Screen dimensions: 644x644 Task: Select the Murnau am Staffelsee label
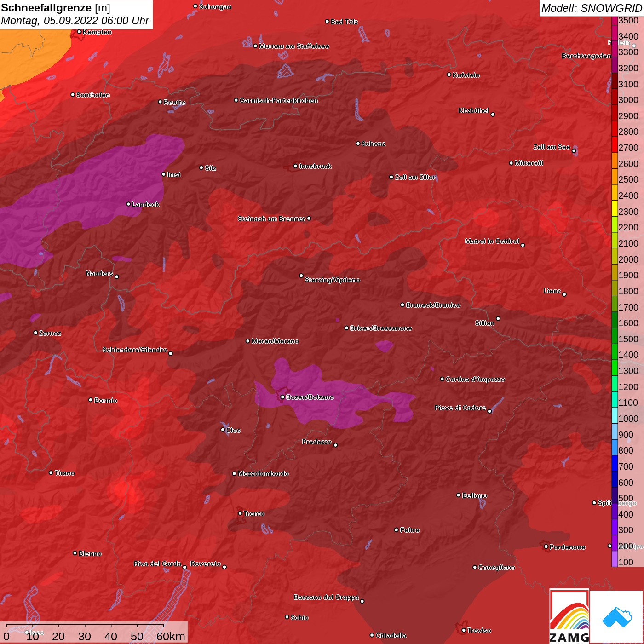(294, 46)
